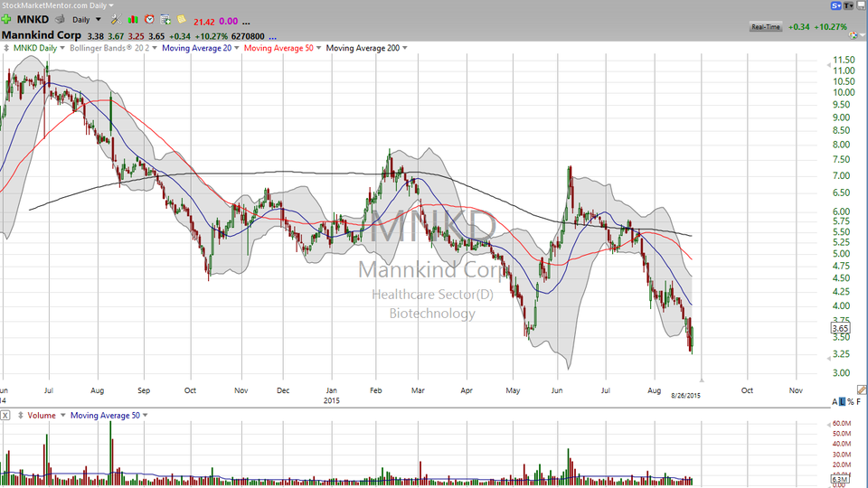
Task: Expand the volume Moving Average 50 menu
Action: point(146,416)
